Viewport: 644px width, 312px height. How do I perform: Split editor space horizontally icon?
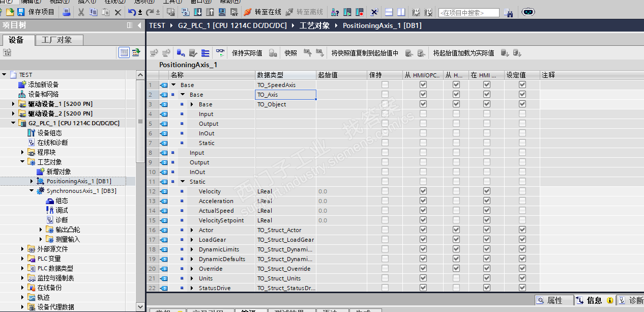[x=389, y=12]
